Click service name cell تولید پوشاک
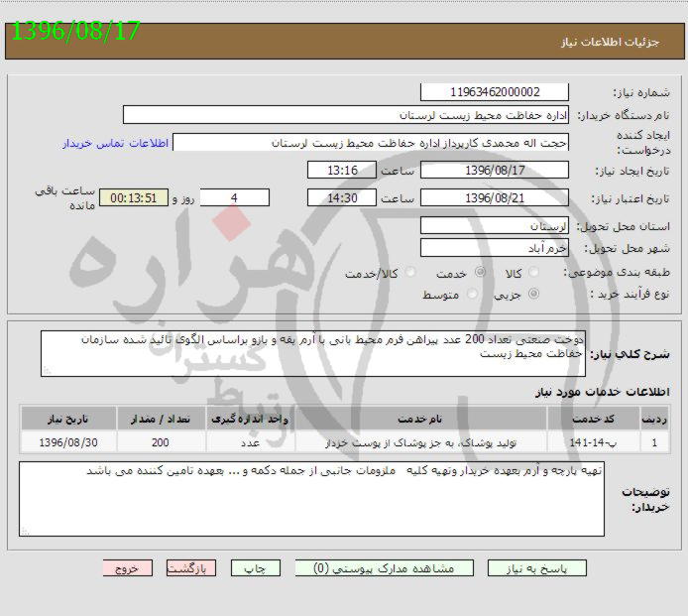 tap(420, 442)
